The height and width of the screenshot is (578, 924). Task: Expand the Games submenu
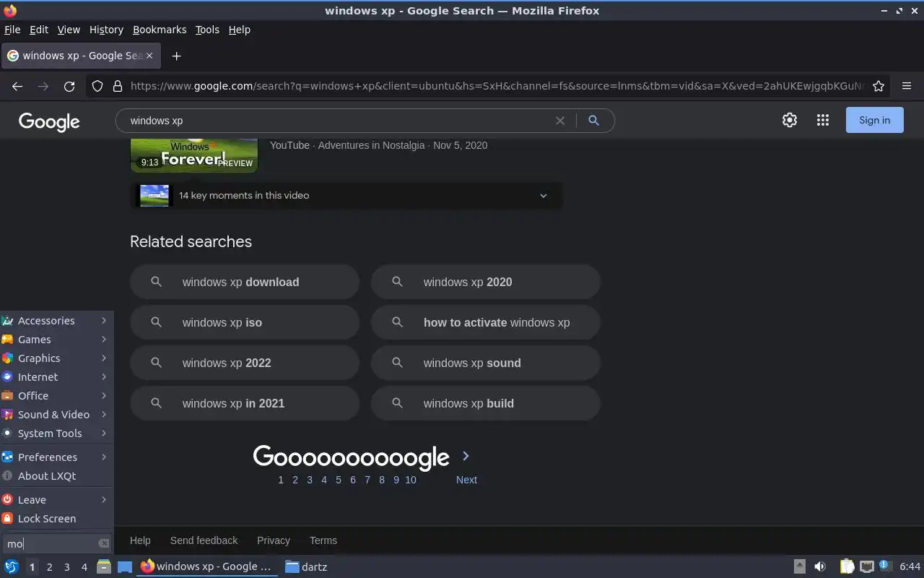point(57,340)
